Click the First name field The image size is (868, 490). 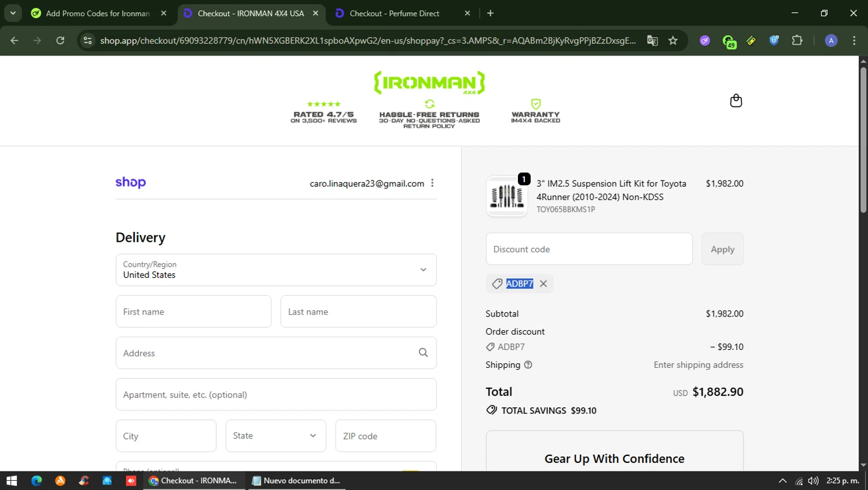point(193,311)
